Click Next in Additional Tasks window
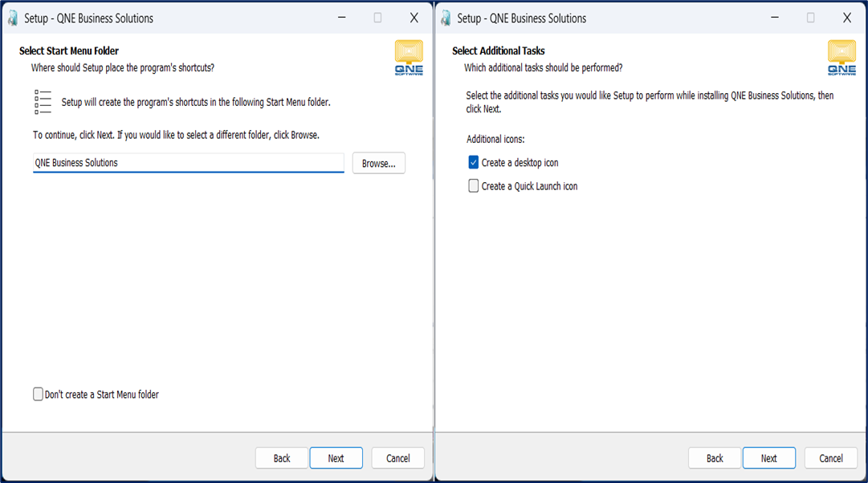 (769, 458)
